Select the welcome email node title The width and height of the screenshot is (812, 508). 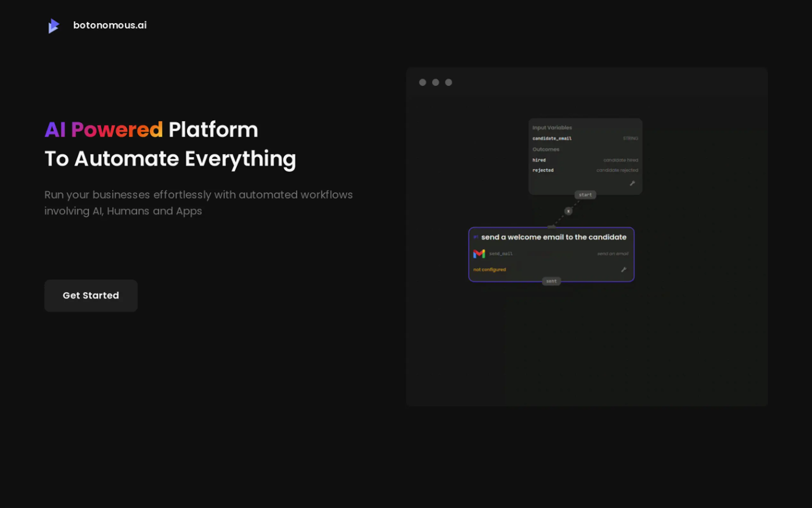[553, 237]
